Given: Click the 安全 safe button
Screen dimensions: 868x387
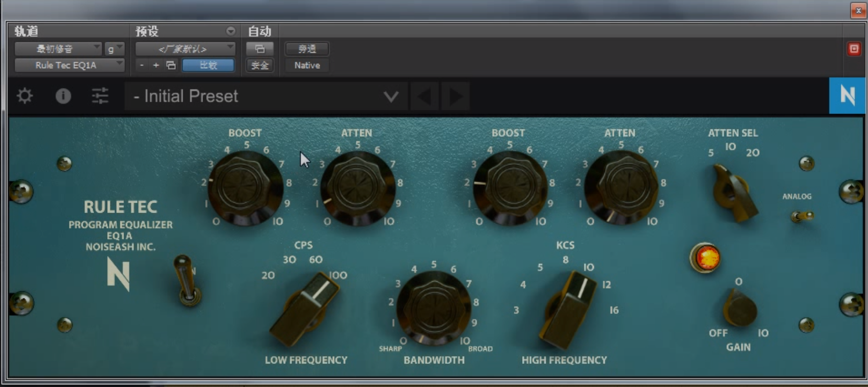Looking at the screenshot, I should (x=260, y=65).
